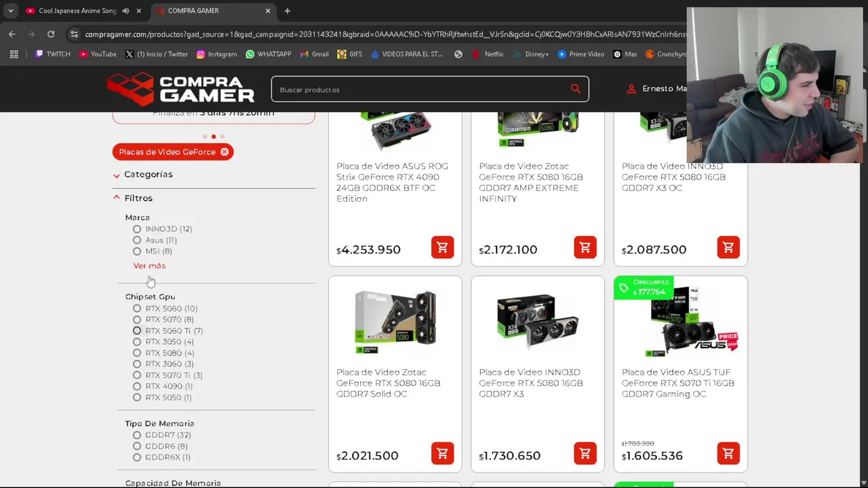This screenshot has width=868, height=488.
Task: Open the Netflix bookmark
Action: click(x=488, y=54)
